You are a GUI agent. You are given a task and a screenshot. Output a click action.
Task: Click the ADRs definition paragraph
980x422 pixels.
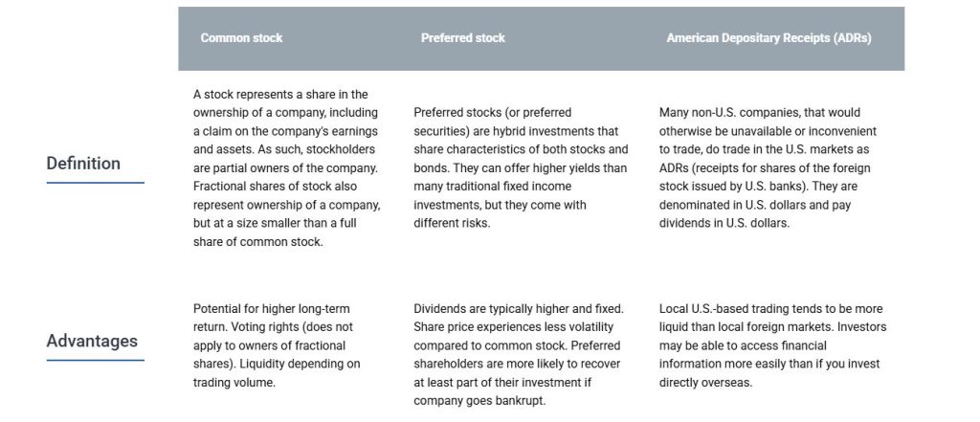(768, 167)
